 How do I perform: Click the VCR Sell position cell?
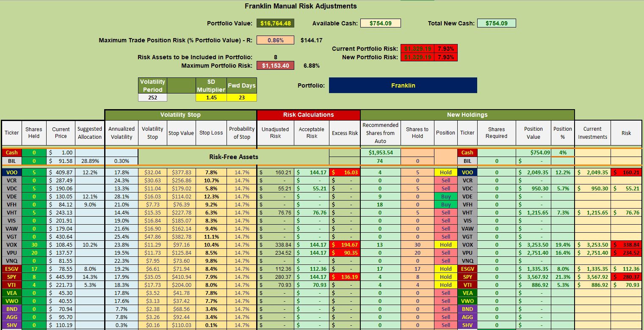(446, 181)
